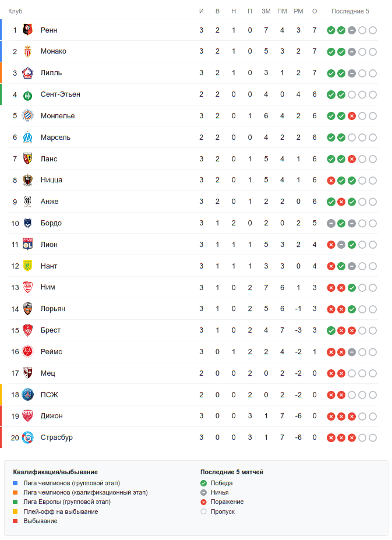
Task: Click the Клуб column header
Action: (15, 11)
